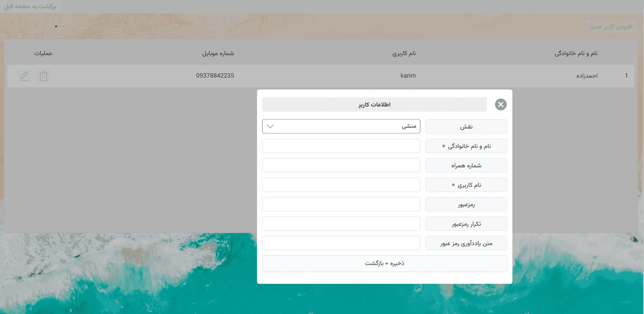The height and width of the screenshot is (314, 644).
Task: Click the رمزعبور label
Action: (x=466, y=204)
